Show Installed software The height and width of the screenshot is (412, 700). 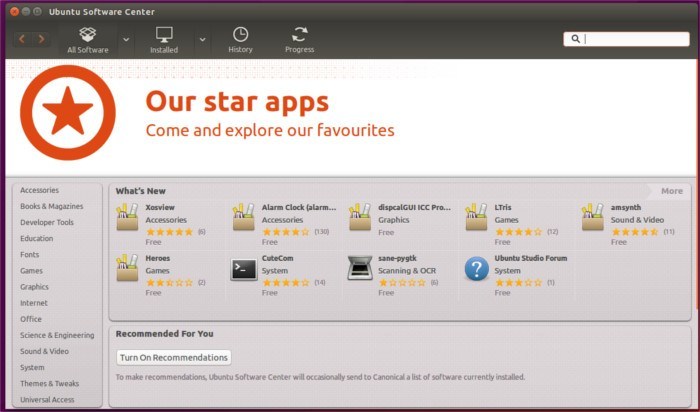click(x=164, y=40)
